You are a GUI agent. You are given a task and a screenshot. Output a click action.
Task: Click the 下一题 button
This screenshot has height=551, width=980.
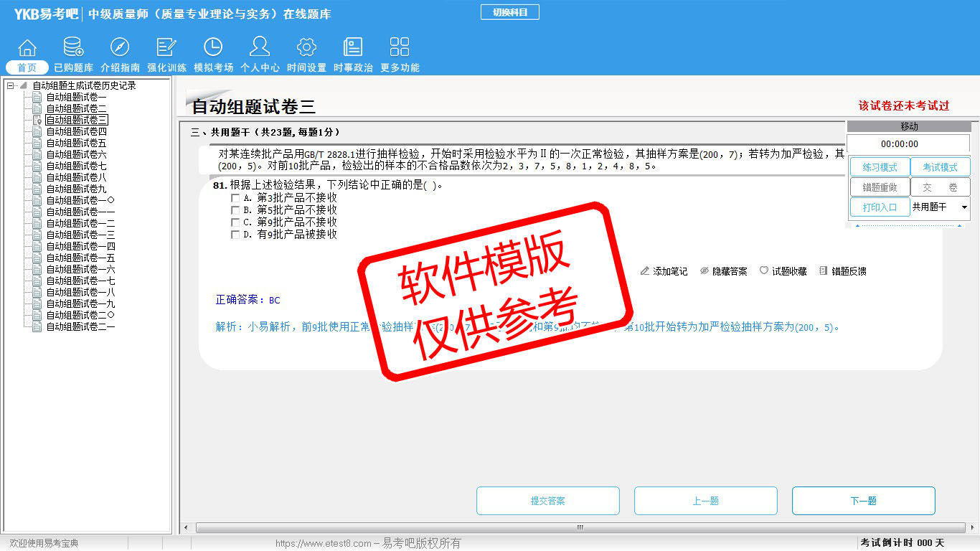click(x=863, y=501)
